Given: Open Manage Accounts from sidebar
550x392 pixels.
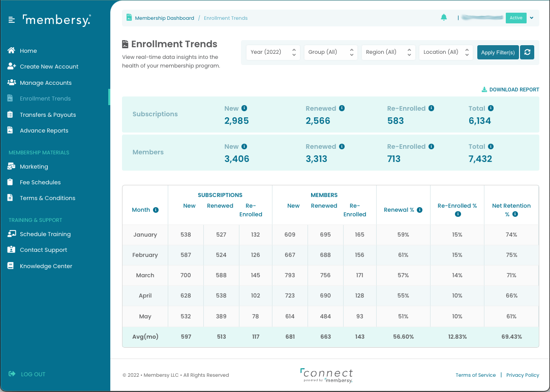Looking at the screenshot, I should tap(45, 83).
